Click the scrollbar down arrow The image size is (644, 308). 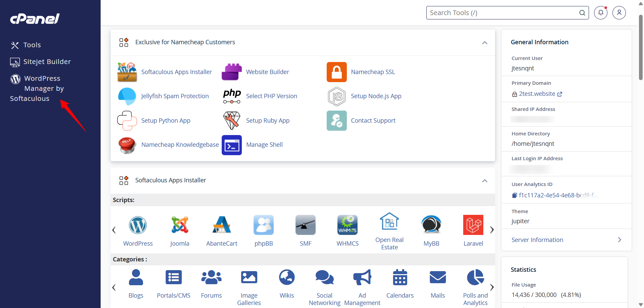(x=641, y=305)
